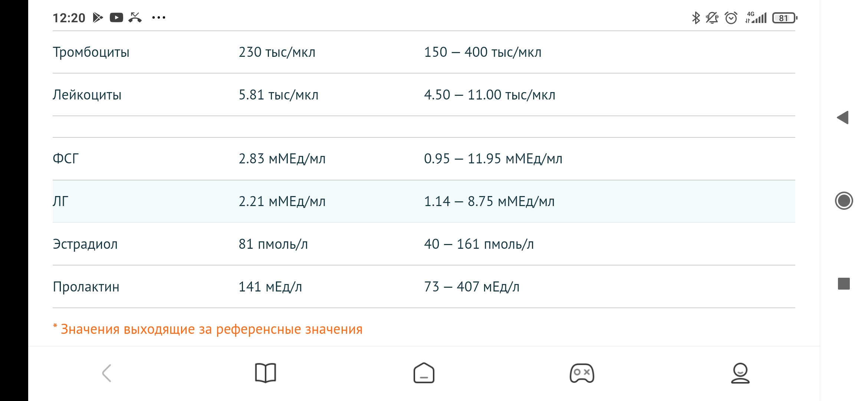The height and width of the screenshot is (401, 868).
Task: Open the book reader icon
Action: (266, 373)
